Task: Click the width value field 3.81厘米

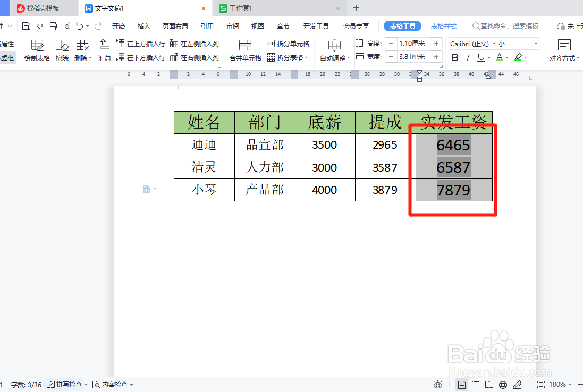Action: click(x=413, y=57)
